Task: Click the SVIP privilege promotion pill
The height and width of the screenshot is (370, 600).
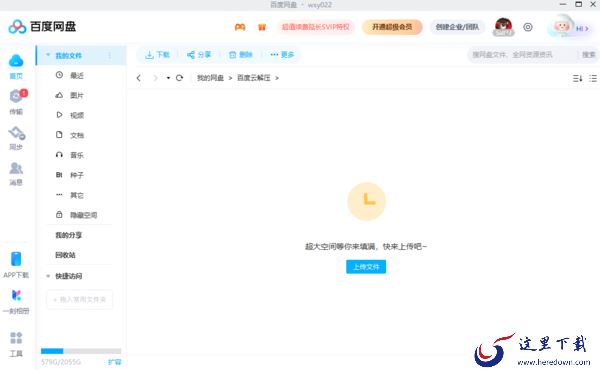Action: (316, 27)
